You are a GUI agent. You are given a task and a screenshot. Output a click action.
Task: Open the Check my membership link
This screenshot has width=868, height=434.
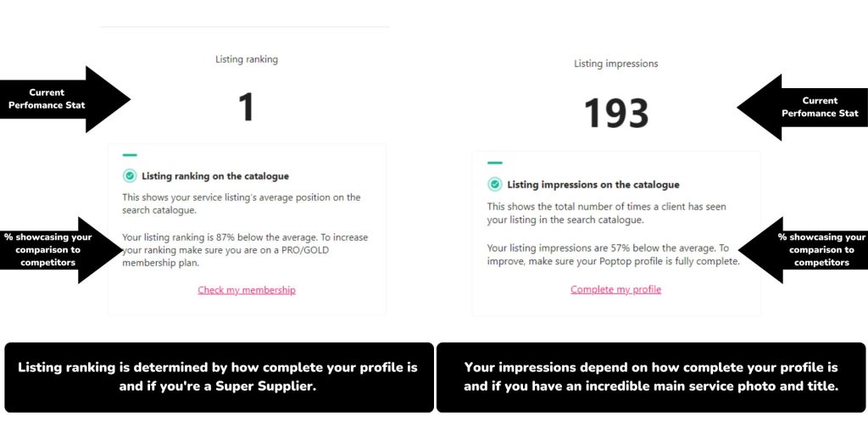point(247,290)
